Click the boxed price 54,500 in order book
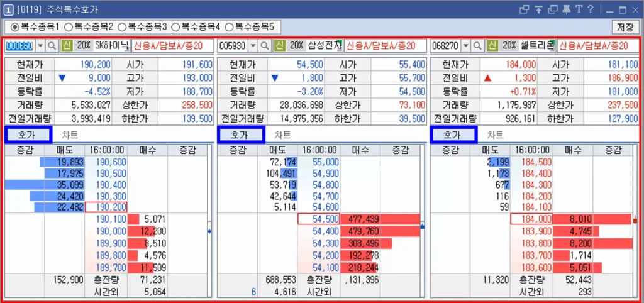Image resolution: width=644 pixels, height=303 pixels. pyautogui.click(x=319, y=219)
